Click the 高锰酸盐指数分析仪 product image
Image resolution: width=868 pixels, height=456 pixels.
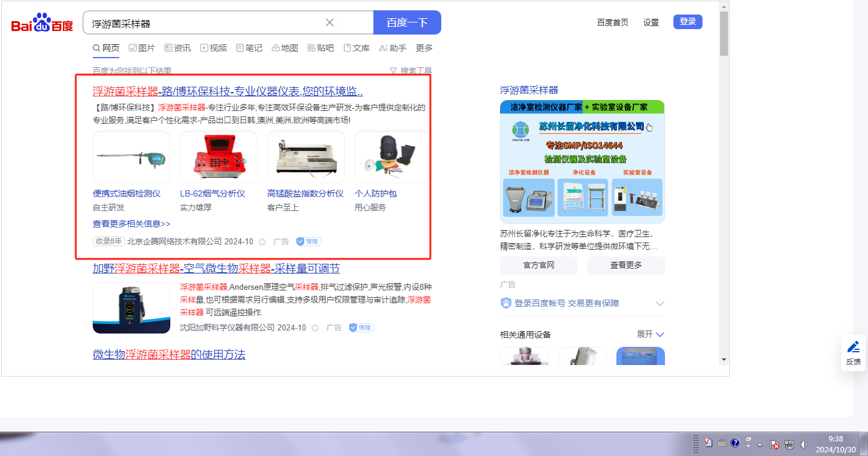[306, 157]
